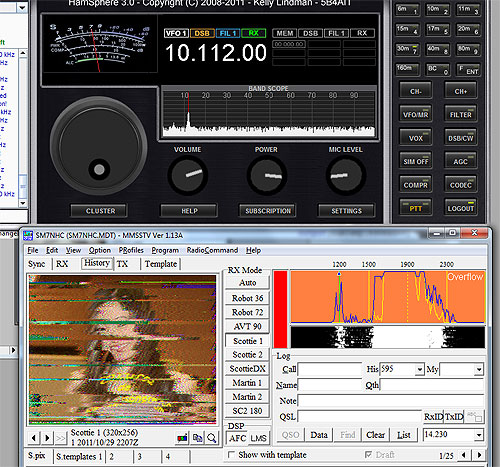Toggle the CODEC button
Screen dimensions: 500x467
[x=461, y=184]
